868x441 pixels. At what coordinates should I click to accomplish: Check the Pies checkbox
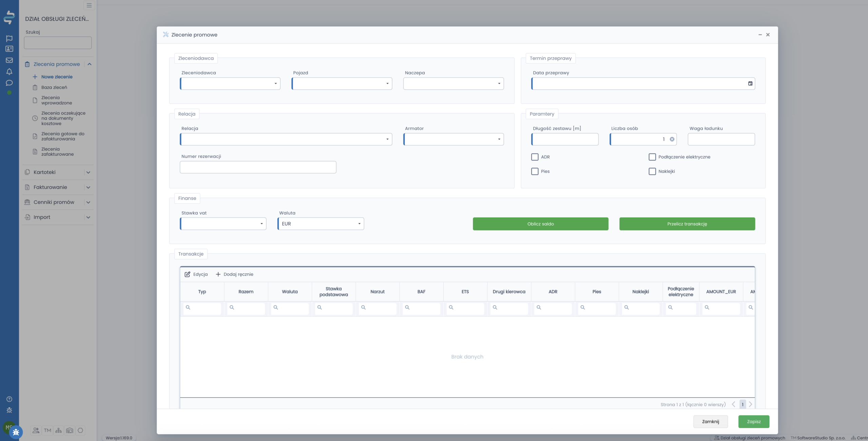535,171
